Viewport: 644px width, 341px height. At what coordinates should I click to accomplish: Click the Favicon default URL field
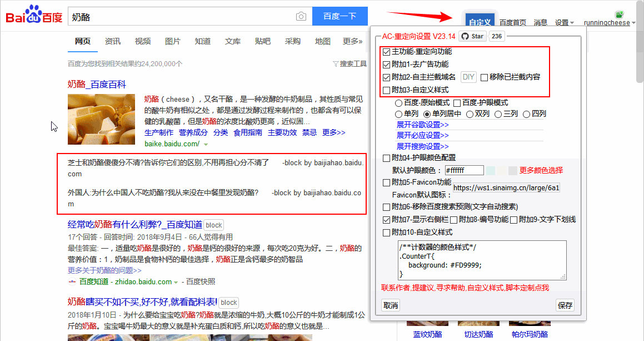(x=506, y=188)
